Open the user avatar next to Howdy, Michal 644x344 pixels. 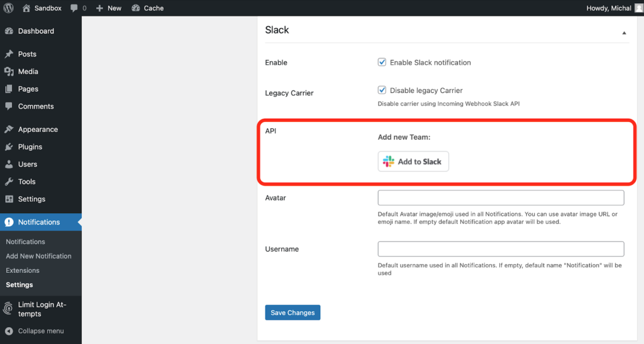[x=639, y=8]
